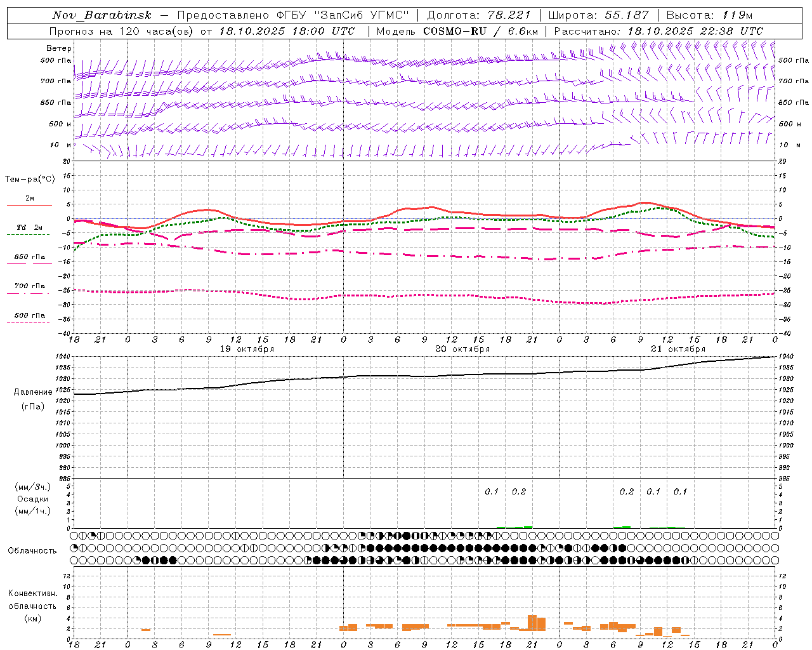Select the Долгота: 78.221 header value
812x650 pixels.
[x=478, y=15]
